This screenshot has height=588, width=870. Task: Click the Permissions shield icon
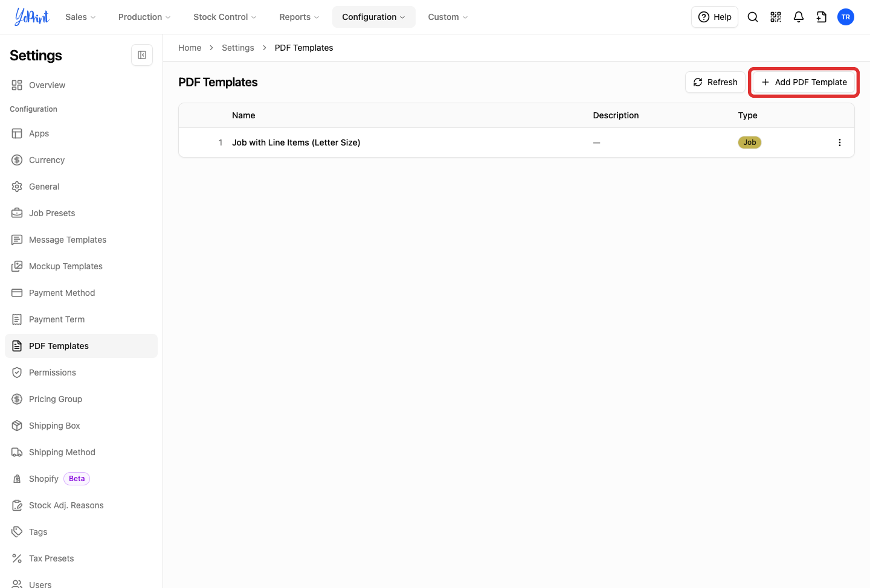(17, 372)
